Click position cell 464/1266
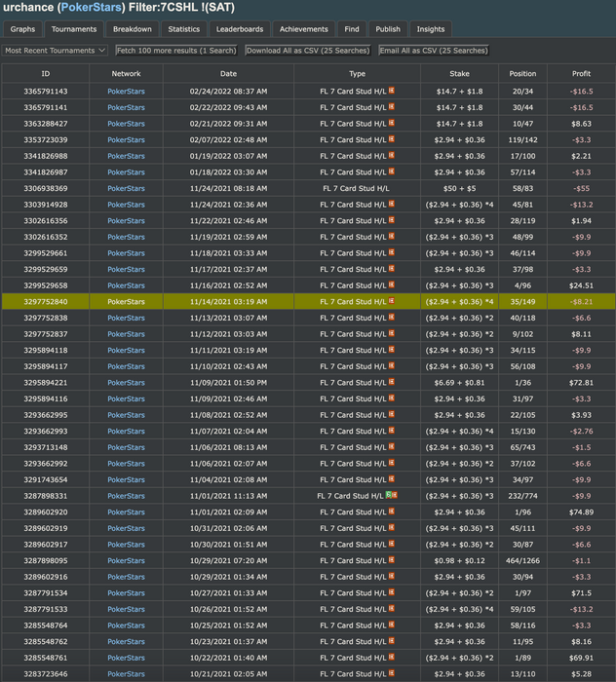The width and height of the screenshot is (616, 682). (x=522, y=560)
